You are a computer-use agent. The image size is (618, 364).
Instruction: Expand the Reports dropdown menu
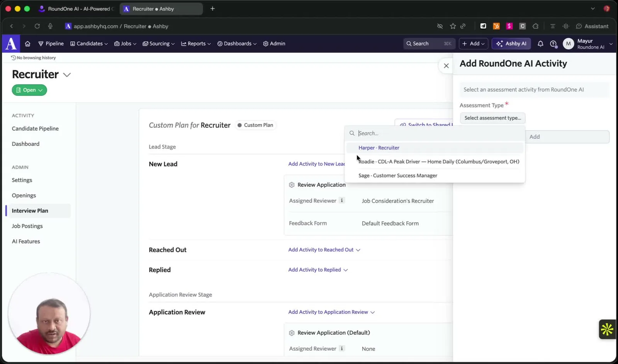tap(196, 44)
